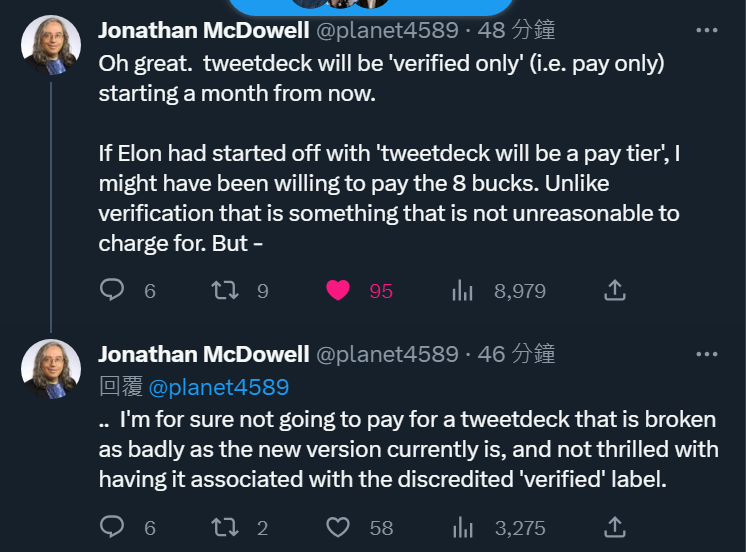Image resolution: width=746 pixels, height=552 pixels.
Task: Retweet the first tweet about tweetdeck
Action: [x=225, y=290]
